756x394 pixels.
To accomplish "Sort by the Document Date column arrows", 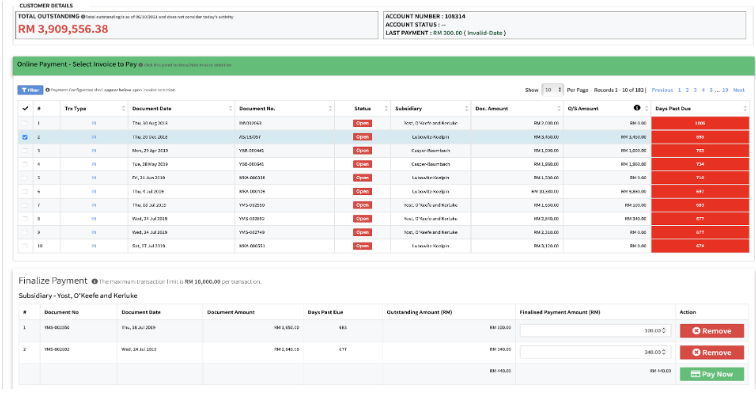I will pos(230,109).
